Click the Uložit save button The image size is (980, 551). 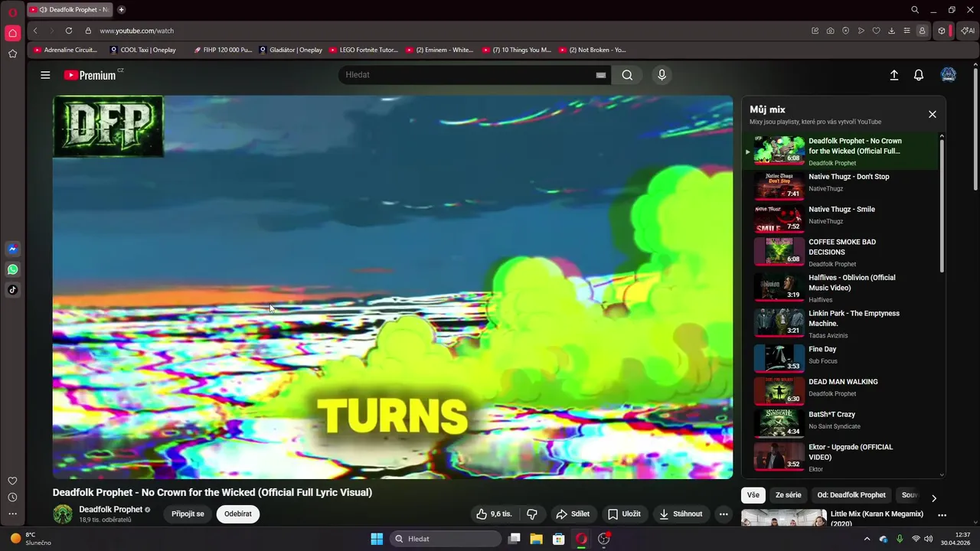pyautogui.click(x=624, y=514)
